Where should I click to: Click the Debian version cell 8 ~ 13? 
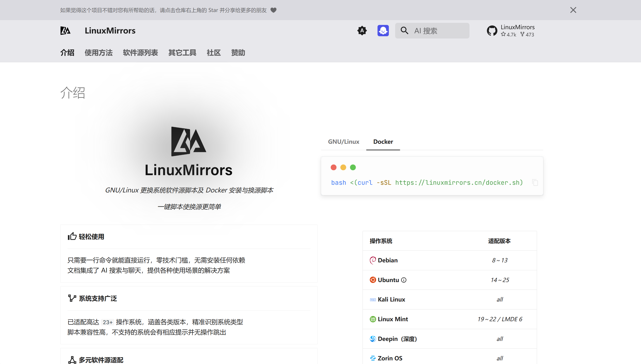500,260
